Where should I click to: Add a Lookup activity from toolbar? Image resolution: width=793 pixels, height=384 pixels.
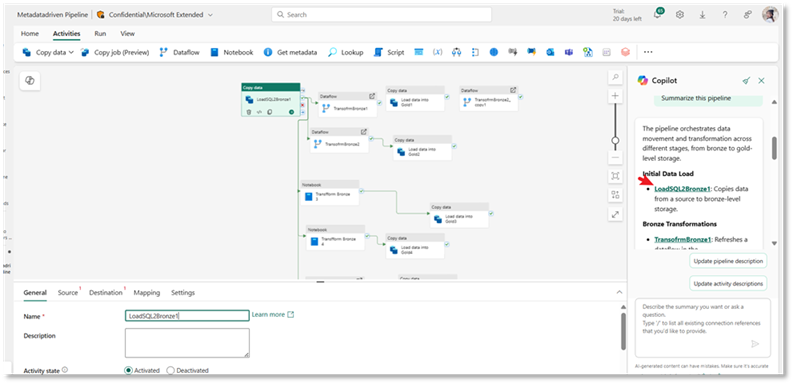coord(346,52)
